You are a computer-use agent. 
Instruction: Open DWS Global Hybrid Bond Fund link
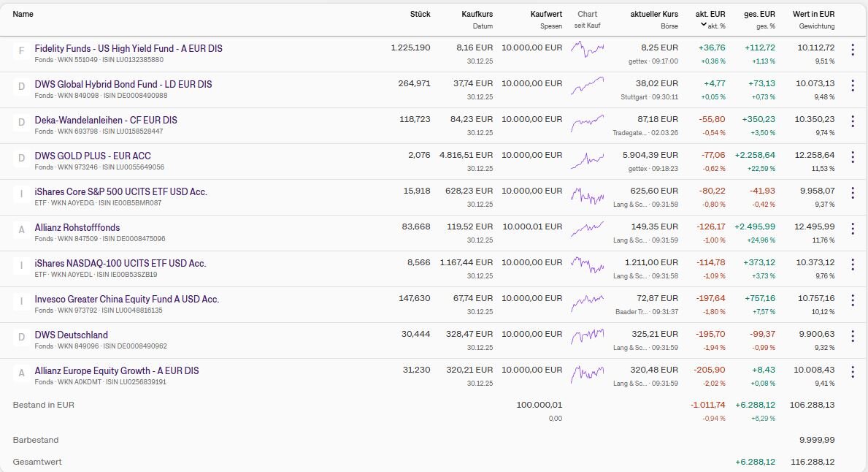pos(123,84)
